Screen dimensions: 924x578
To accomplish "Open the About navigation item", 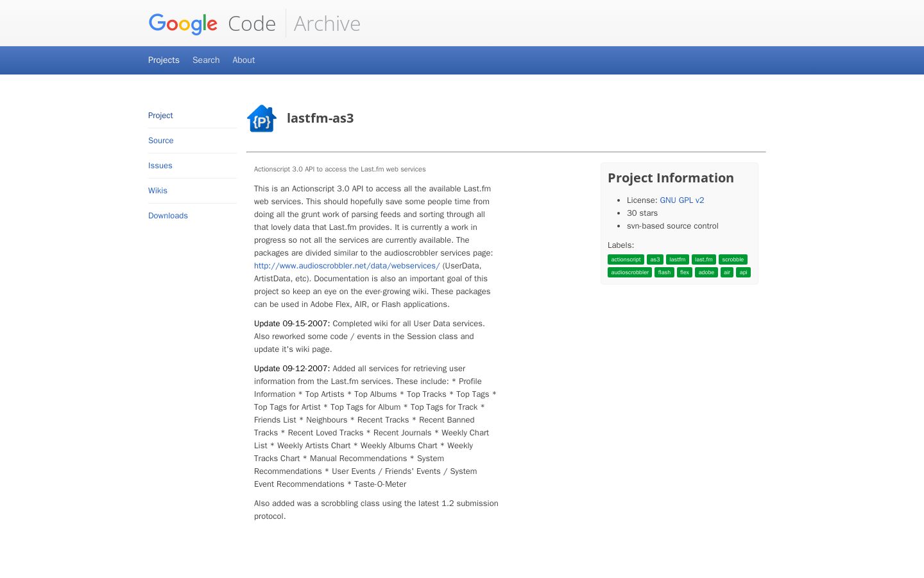I will coord(244,60).
